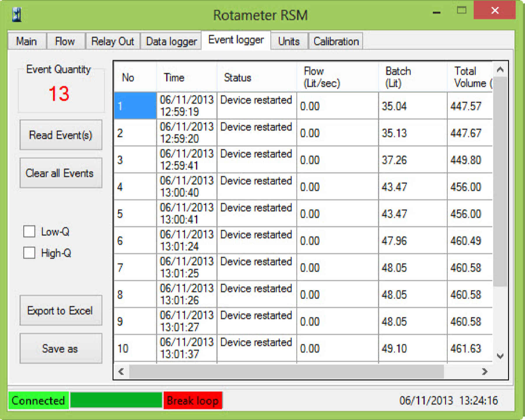525x420 pixels.
Task: Click the vertical scrollbar thumb of the event table
Action: click(x=500, y=181)
